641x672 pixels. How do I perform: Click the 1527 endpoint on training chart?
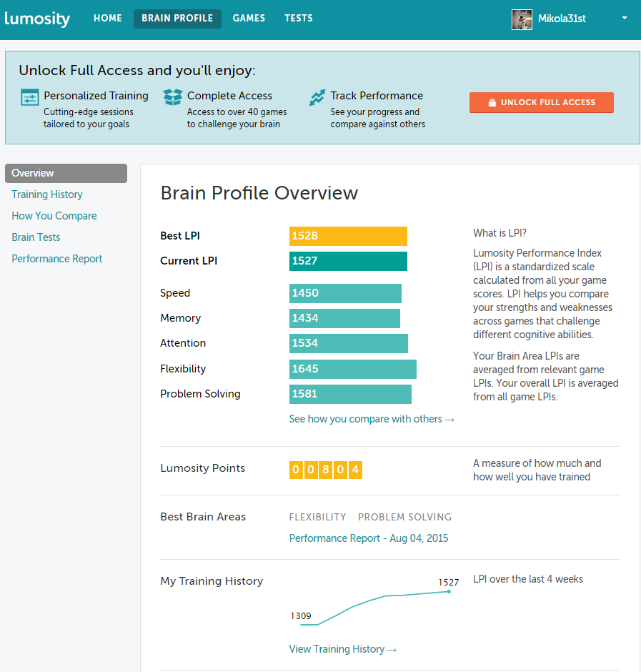(449, 591)
